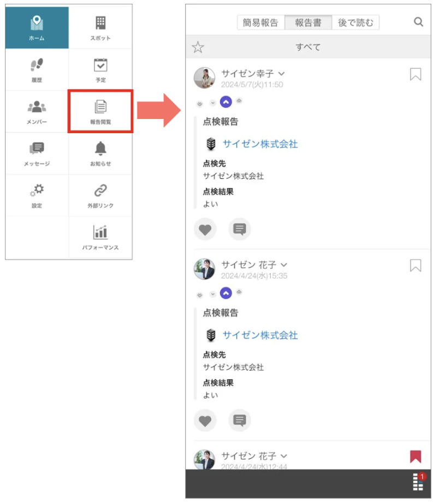The width and height of the screenshot is (439, 504).
Task: Select double-down arrow level on 15:35 report
Action: coord(199,295)
